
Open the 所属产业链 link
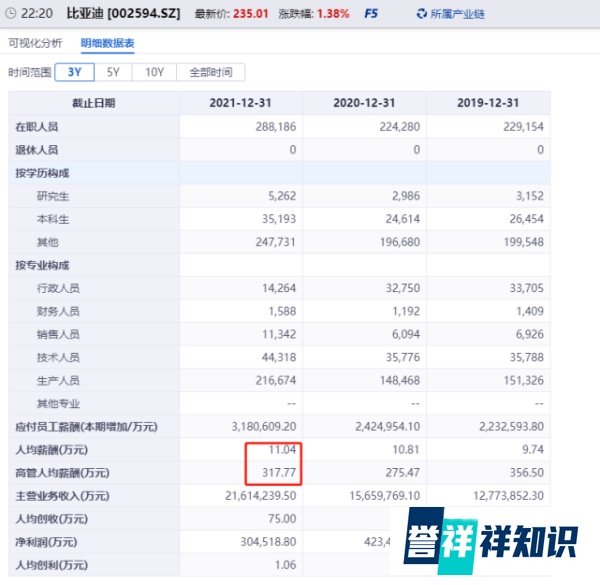coord(457,14)
